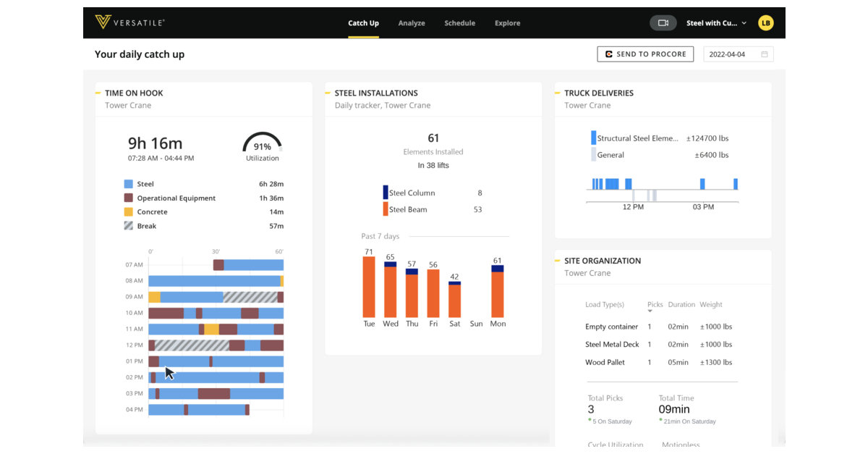Collapse the TRUCK DELIVERIES card

[558, 93]
